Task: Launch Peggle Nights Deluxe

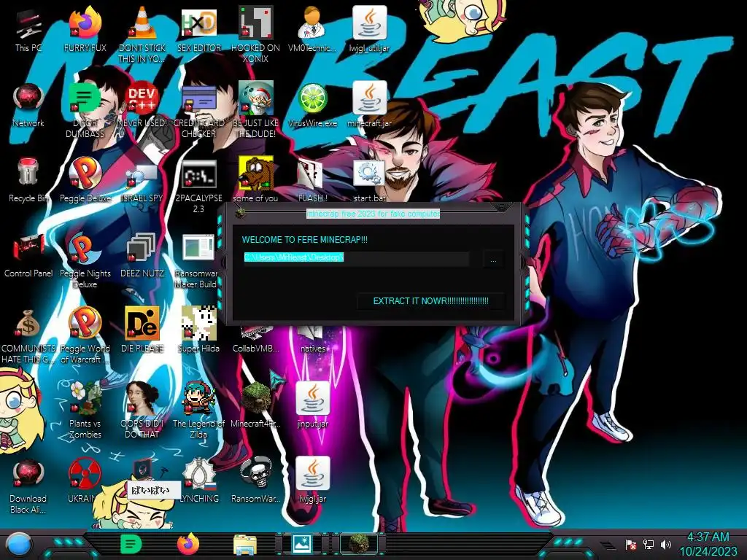Action: coord(85,261)
